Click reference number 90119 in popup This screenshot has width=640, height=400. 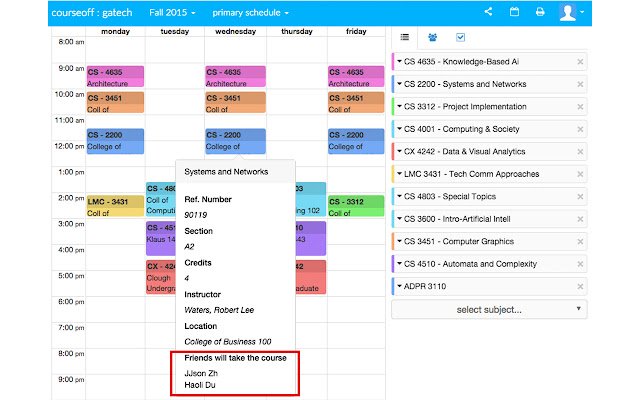[196, 215]
